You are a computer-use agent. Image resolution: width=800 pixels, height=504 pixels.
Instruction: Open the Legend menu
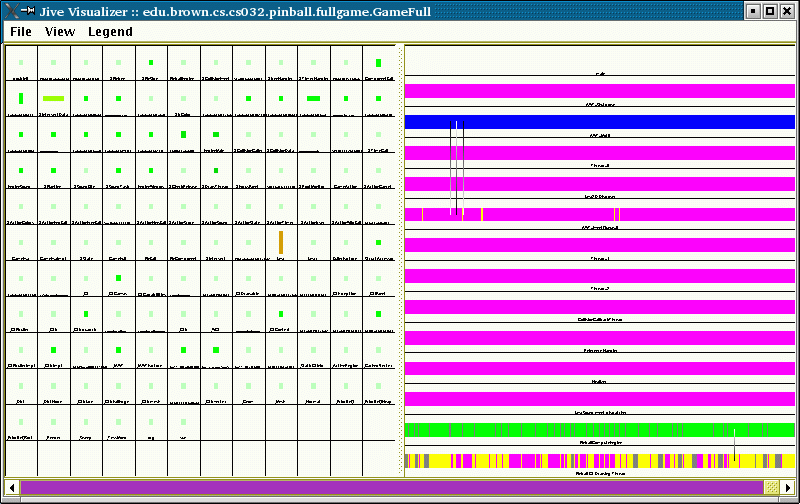coord(110,32)
